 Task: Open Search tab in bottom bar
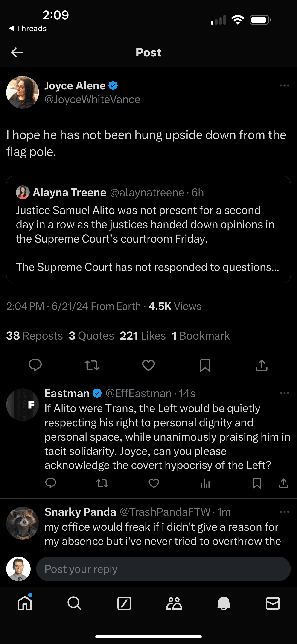pos(74,603)
